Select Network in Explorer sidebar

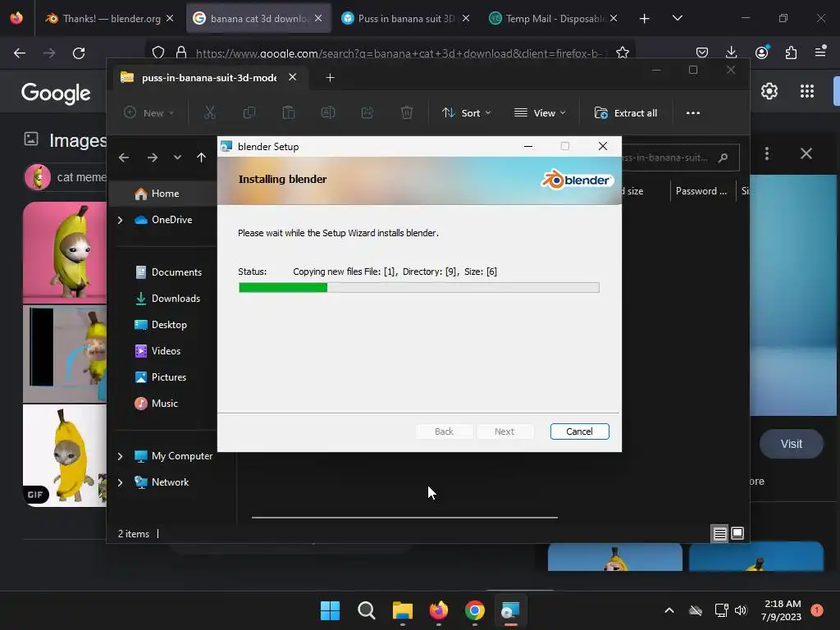point(162,482)
